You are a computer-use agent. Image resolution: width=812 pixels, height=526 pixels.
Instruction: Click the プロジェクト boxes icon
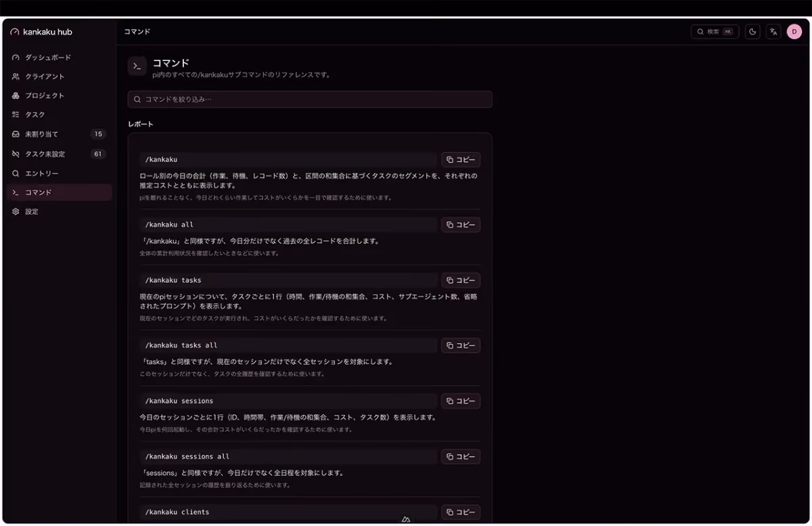click(16, 95)
